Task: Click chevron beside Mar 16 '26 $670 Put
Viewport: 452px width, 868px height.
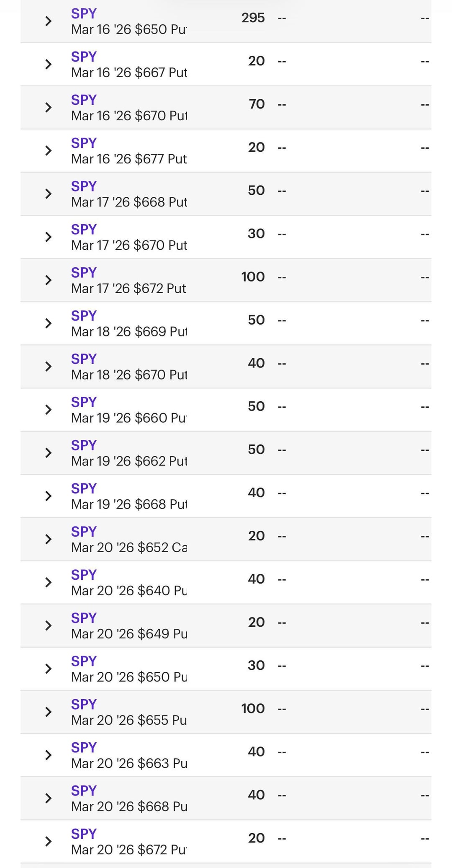Action: click(49, 108)
